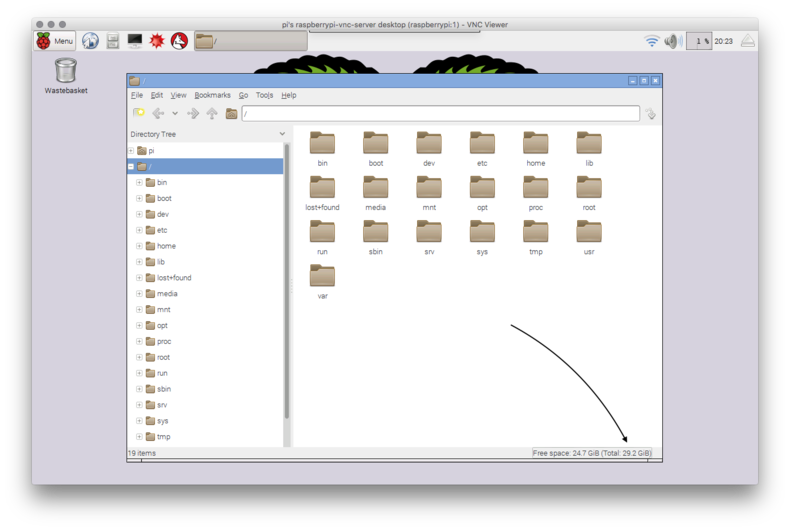The width and height of the screenshot is (790, 530).
Task: Click the new tab folder icon
Action: coord(139,114)
